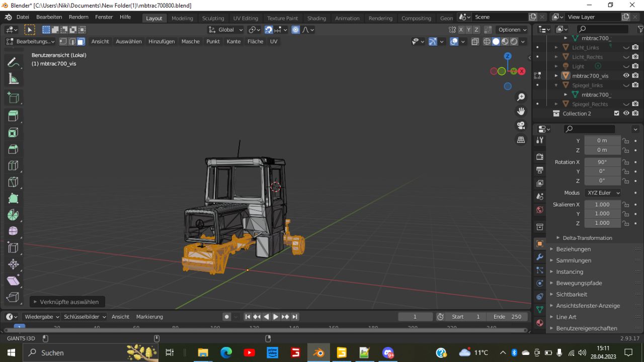Toggle X-ray display in viewport header
The width and height of the screenshot is (644, 362).
click(475, 42)
